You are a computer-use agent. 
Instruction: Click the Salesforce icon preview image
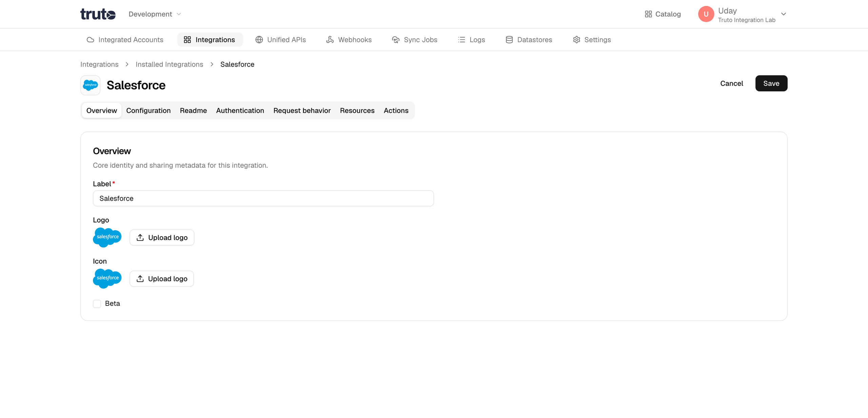coord(107,278)
